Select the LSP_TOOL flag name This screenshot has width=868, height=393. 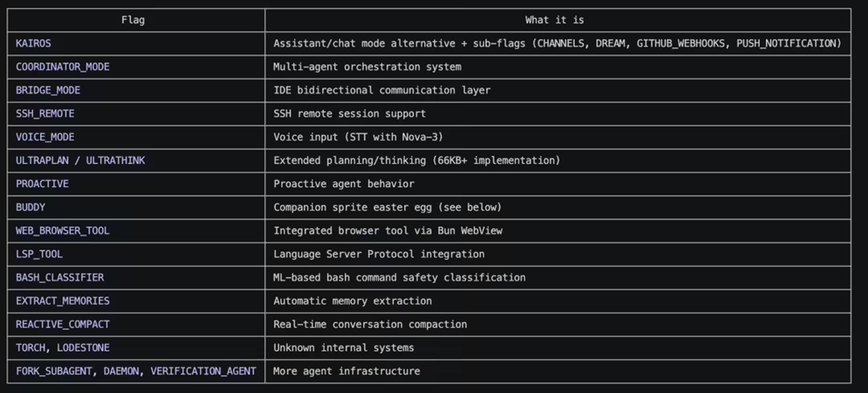[39, 254]
